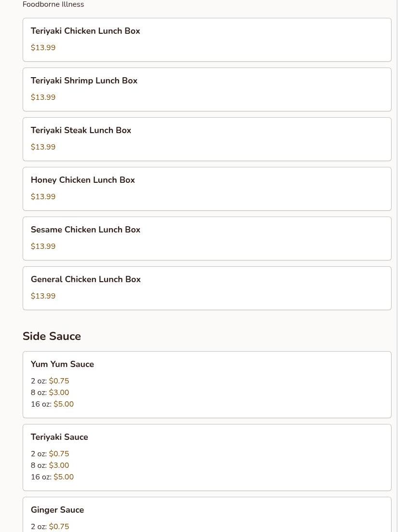The height and width of the screenshot is (532, 407).
Task: Pick the Teriyaki Sauce 16 oz option
Action: (52, 477)
